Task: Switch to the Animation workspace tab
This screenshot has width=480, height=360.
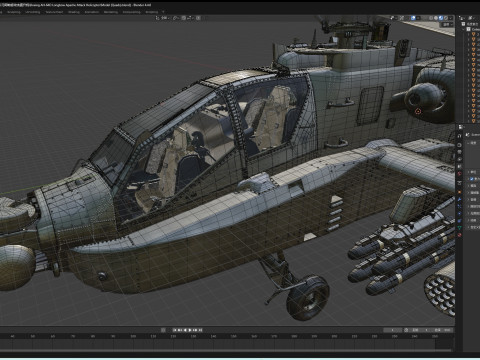Action: click(92, 12)
